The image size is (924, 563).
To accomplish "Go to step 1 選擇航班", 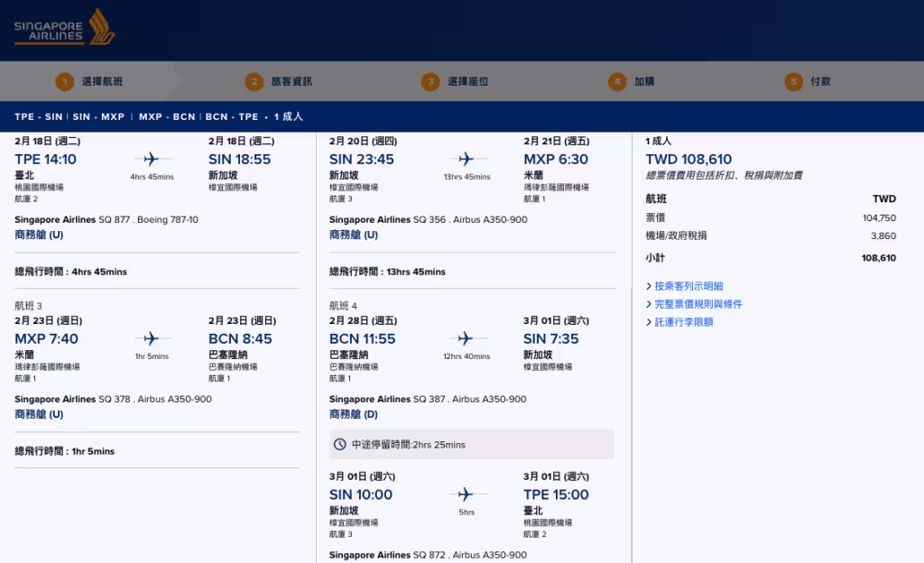I will tap(89, 81).
